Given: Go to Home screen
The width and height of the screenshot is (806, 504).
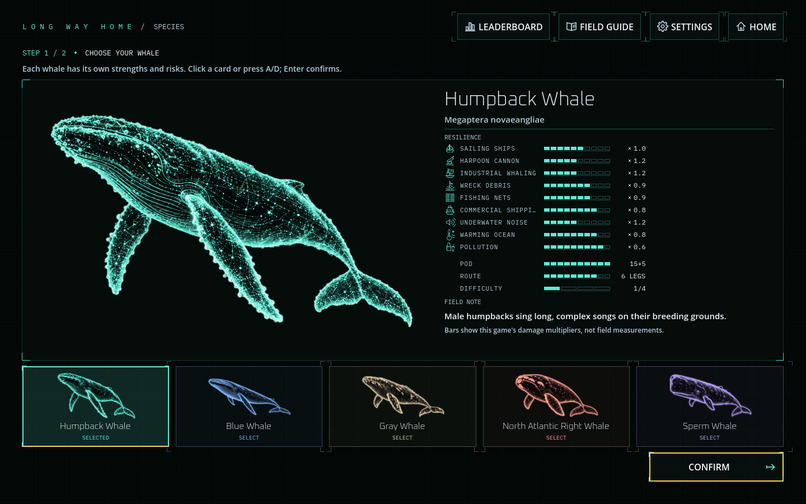Looking at the screenshot, I should 756,27.
